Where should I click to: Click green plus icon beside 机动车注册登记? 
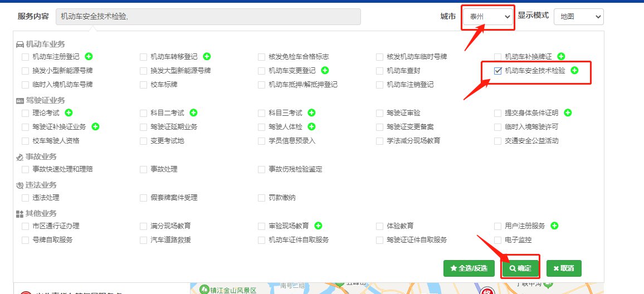89,56
